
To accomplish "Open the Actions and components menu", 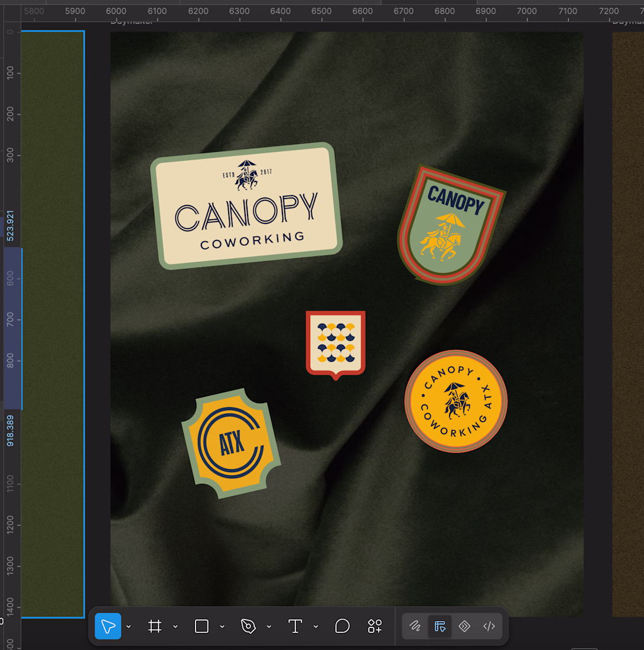I will click(375, 626).
